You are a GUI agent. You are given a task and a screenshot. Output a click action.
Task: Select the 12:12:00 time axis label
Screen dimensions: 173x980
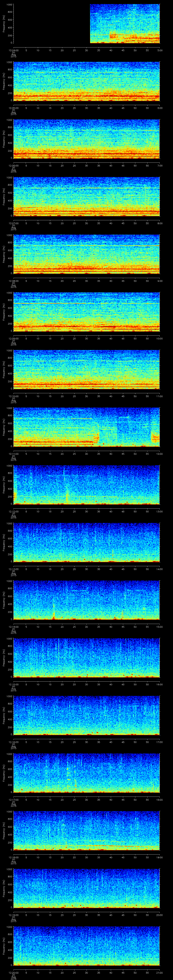(x=13, y=511)
